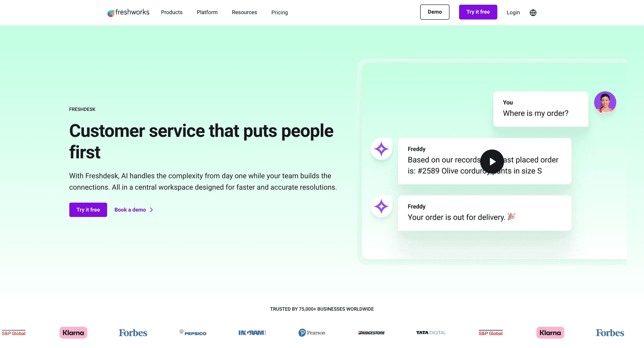644x348 pixels.
Task: Open the language selector globe icon
Action: (533, 13)
